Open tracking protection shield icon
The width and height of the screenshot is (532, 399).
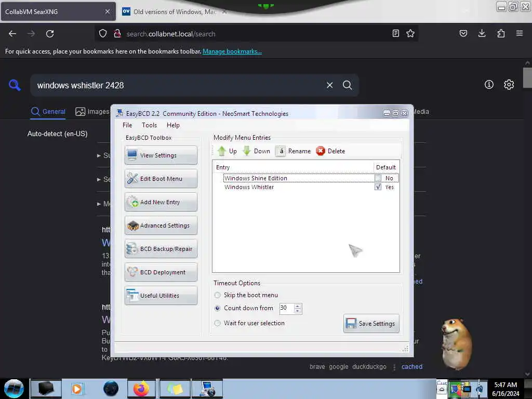(x=103, y=34)
